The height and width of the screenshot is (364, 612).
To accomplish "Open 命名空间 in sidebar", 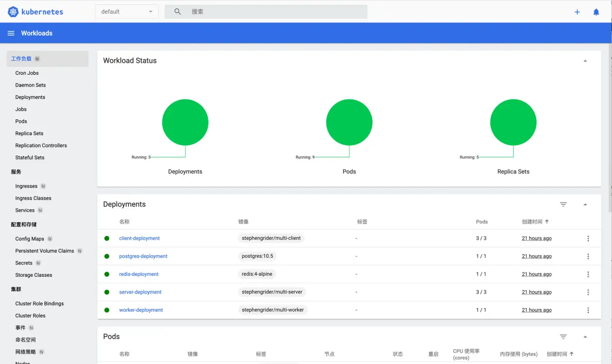I will (25, 340).
